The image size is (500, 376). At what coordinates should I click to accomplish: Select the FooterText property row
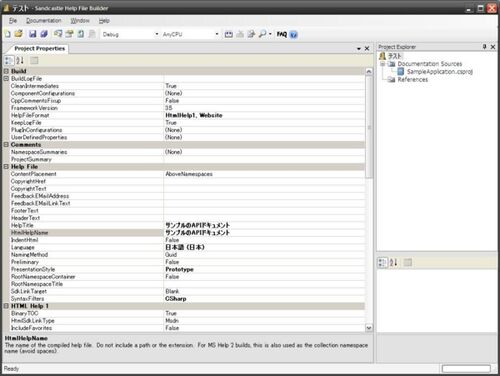tap(187, 211)
